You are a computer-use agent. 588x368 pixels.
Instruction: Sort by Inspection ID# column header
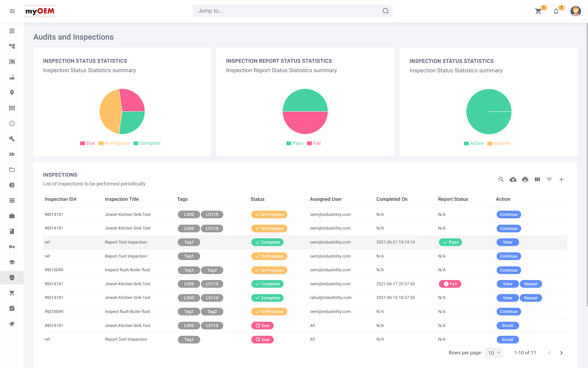[61, 199]
